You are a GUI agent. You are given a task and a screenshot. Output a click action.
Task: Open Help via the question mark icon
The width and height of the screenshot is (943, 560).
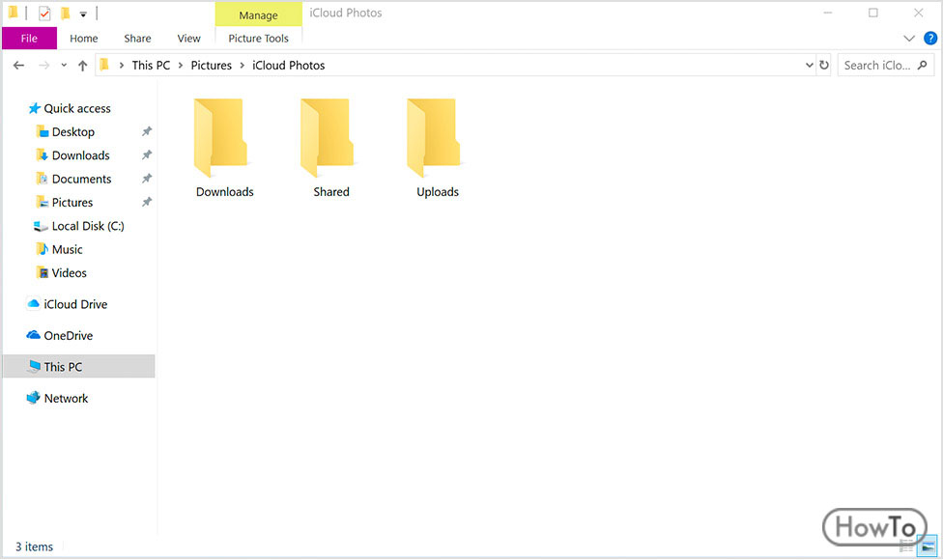tap(929, 39)
